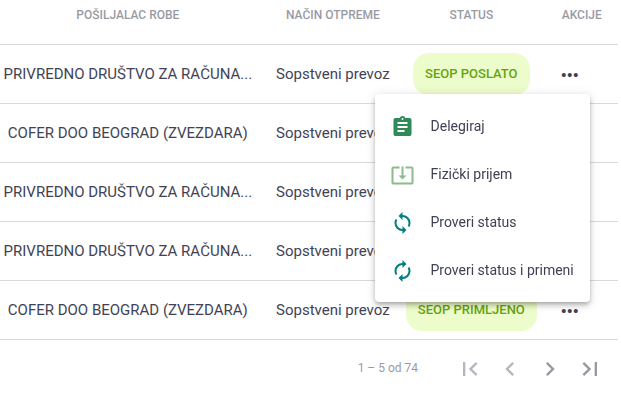The height and width of the screenshot is (396, 621).
Task: Open actions menu for SEOP POSLATO row
Action: 570,74
